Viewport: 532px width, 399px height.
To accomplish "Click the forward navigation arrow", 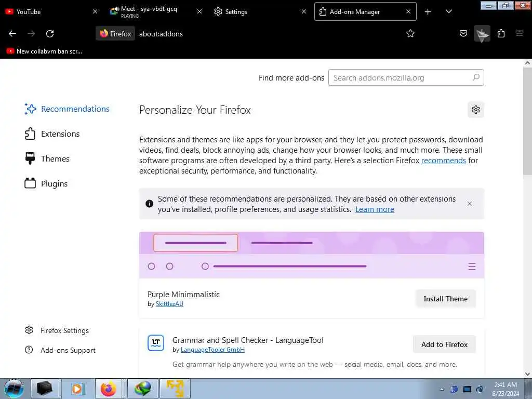I will 31,34.
